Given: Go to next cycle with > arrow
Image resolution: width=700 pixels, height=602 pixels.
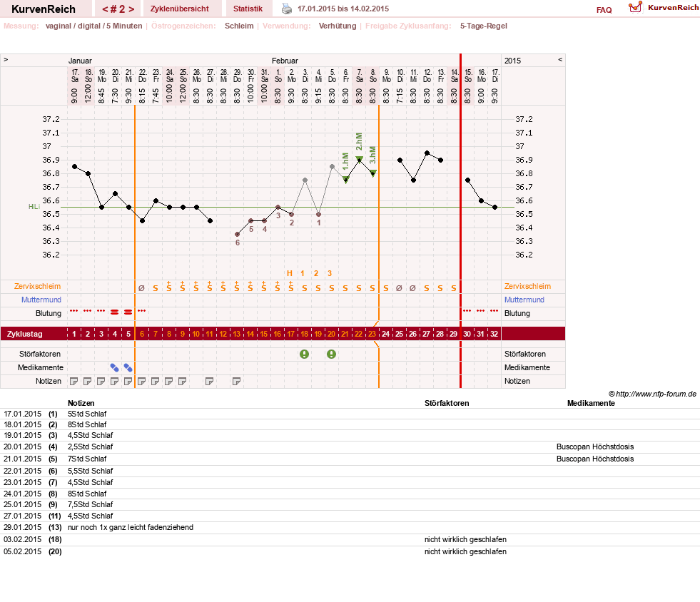Looking at the screenshot, I should [131, 9].
